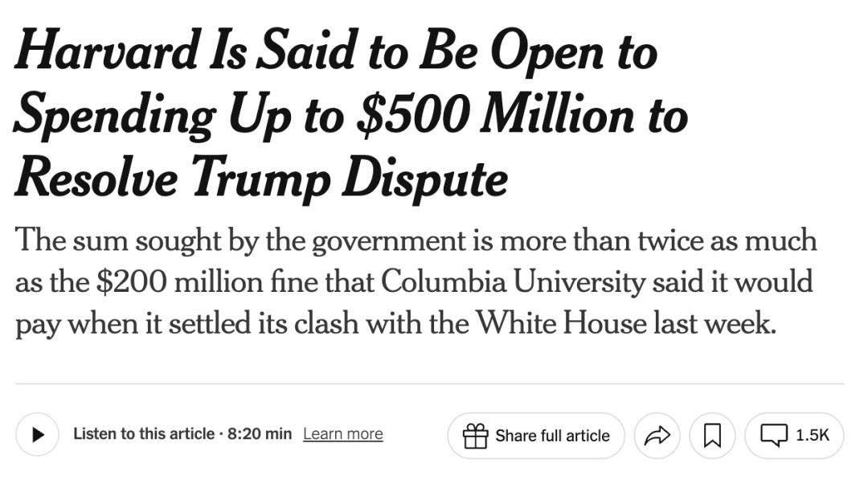Click 'White House' in the summary text
868x480 pixels.
(561, 322)
